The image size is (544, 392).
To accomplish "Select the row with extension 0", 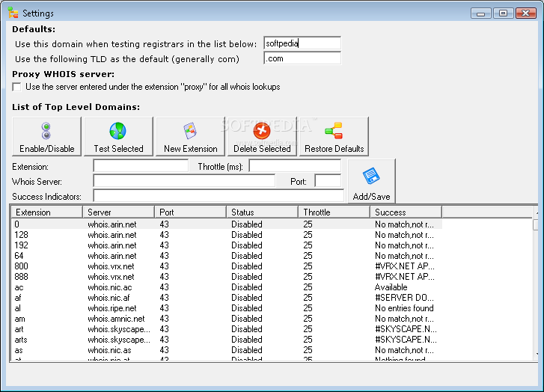I will pyautogui.click(x=227, y=224).
